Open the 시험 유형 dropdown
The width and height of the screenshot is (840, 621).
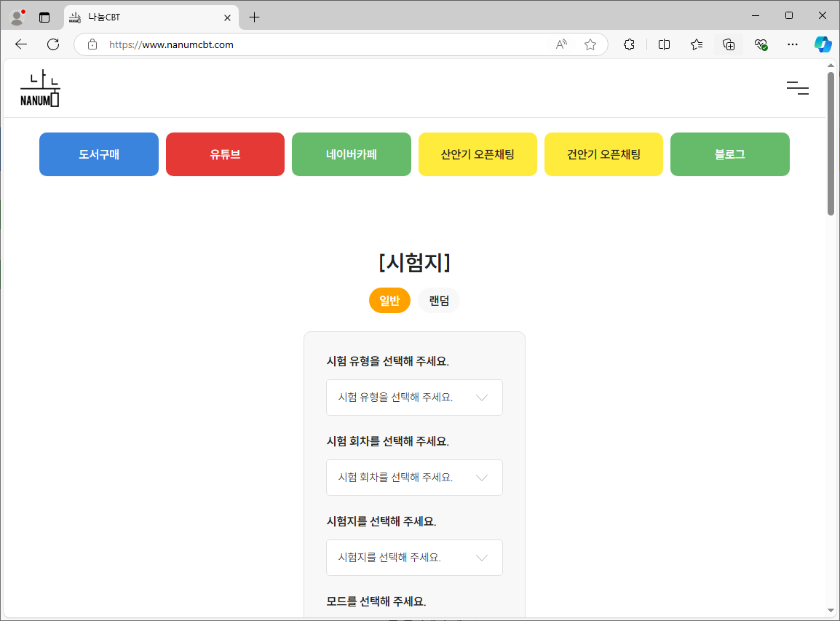tap(414, 397)
